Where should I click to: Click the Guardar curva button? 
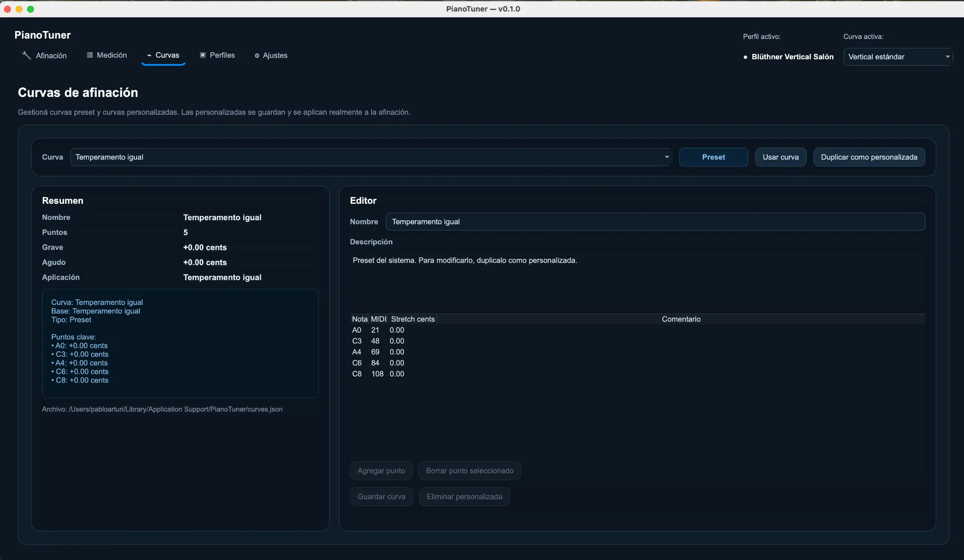(x=381, y=496)
